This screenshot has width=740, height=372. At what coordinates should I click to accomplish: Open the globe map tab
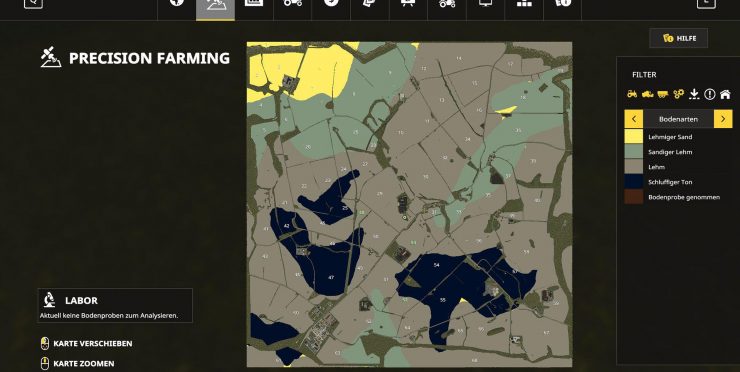click(177, 4)
